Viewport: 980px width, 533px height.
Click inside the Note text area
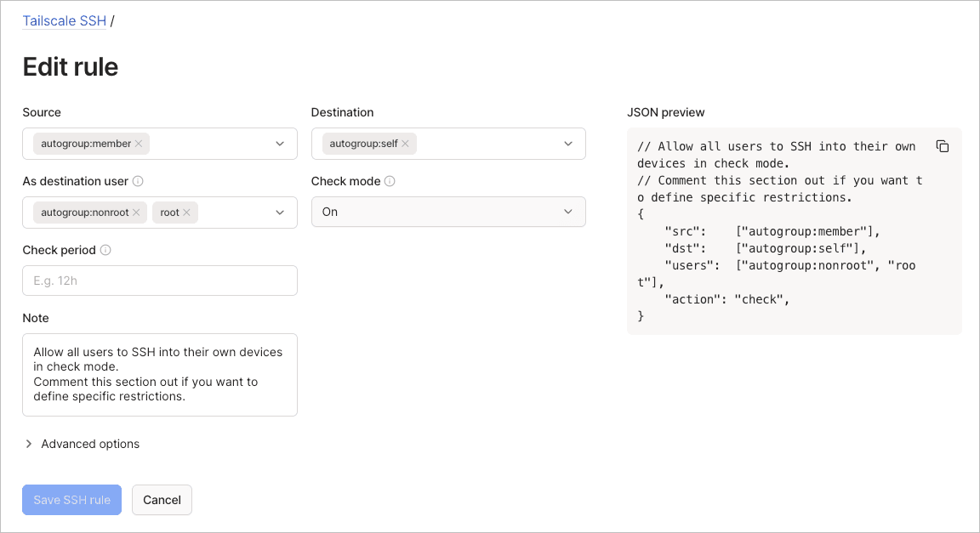159,374
